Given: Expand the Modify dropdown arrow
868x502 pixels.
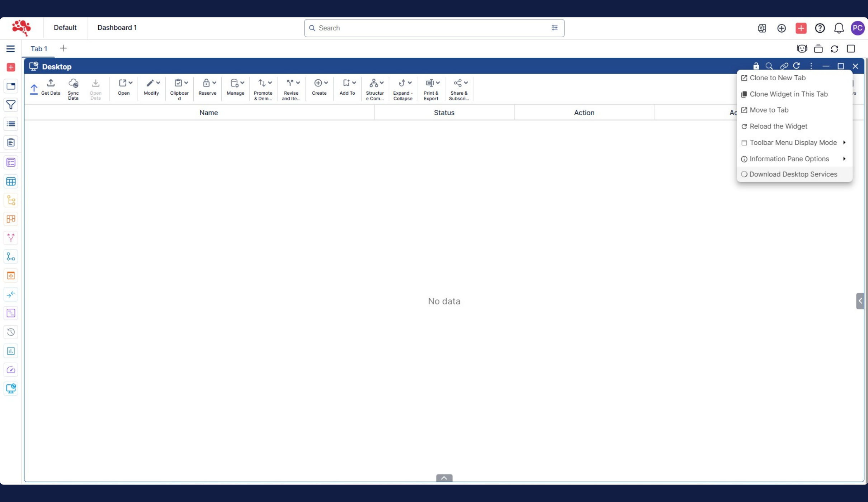Looking at the screenshot, I should pyautogui.click(x=158, y=83).
